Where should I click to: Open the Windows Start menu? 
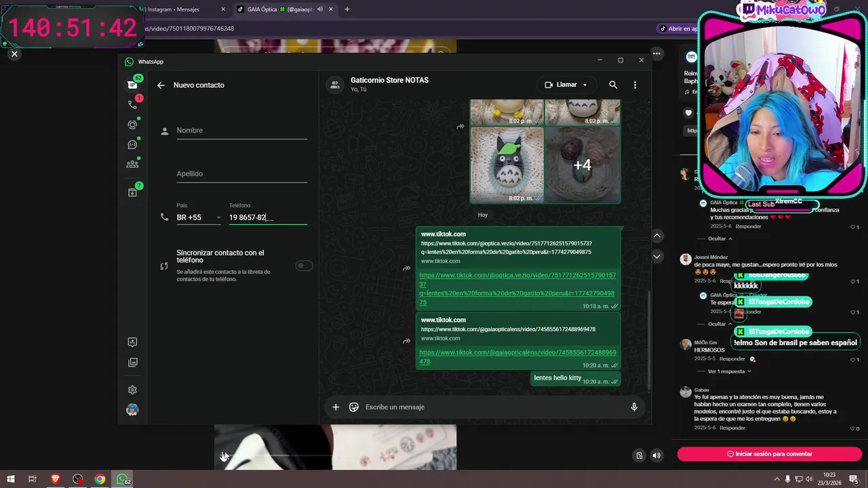(10, 479)
